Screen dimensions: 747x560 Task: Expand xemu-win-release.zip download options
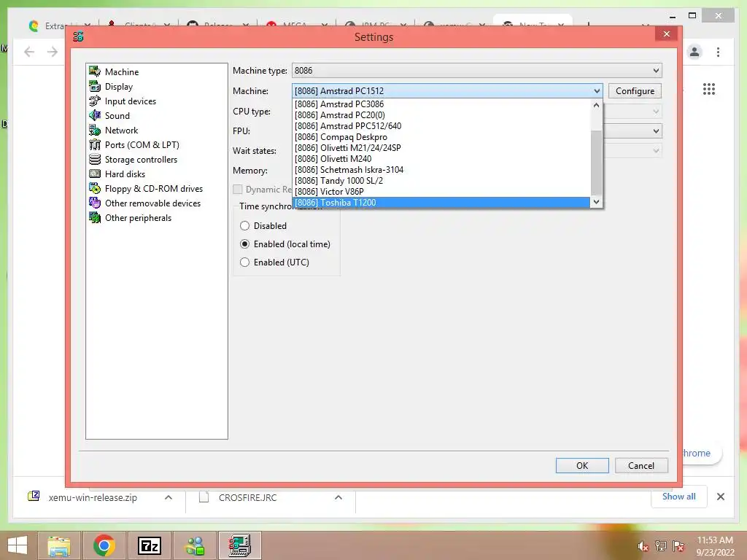[x=169, y=497]
